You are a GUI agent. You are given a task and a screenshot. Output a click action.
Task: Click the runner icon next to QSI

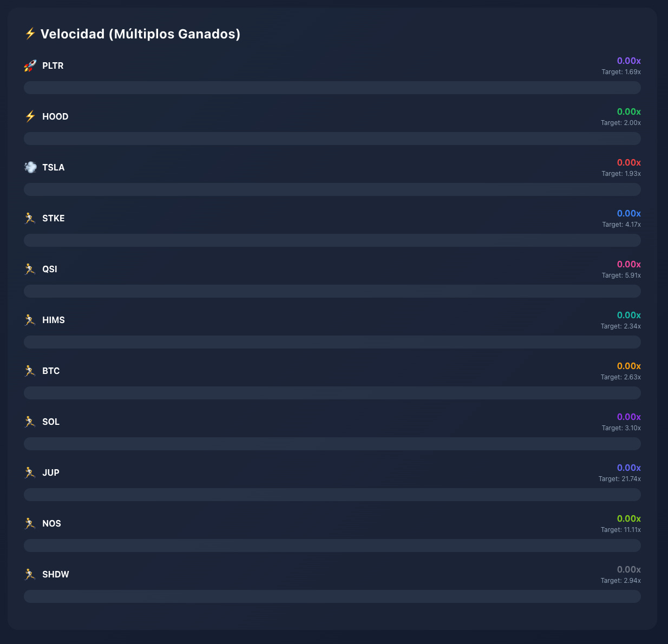point(30,270)
